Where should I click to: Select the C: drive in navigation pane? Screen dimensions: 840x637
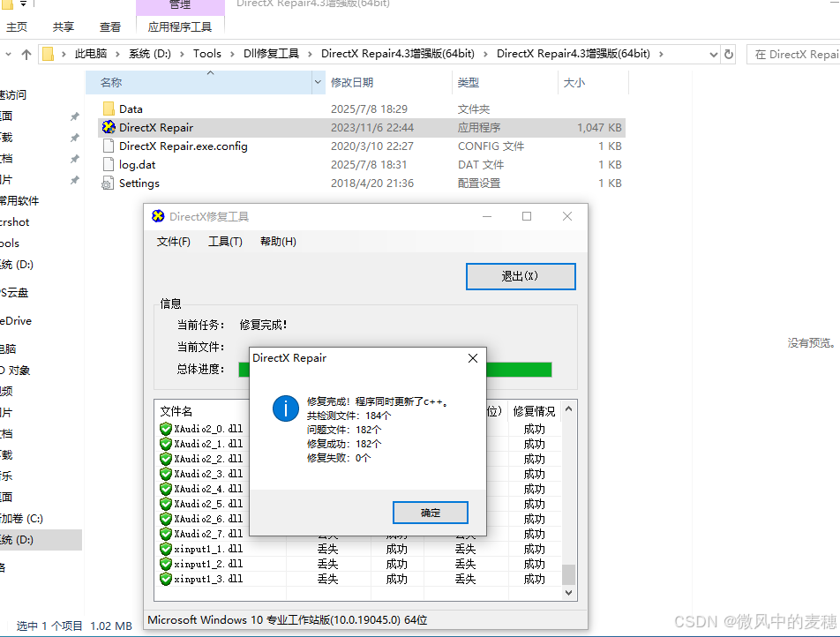pyautogui.click(x=21, y=518)
